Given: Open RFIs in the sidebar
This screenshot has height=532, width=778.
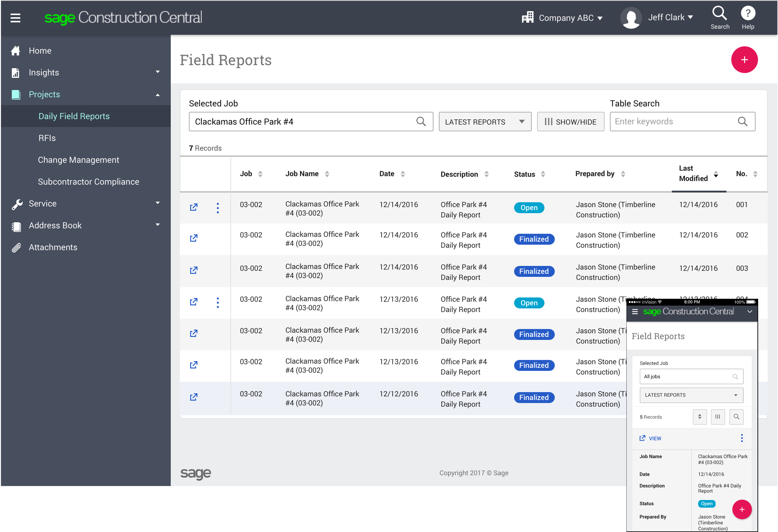Looking at the screenshot, I should (x=47, y=138).
